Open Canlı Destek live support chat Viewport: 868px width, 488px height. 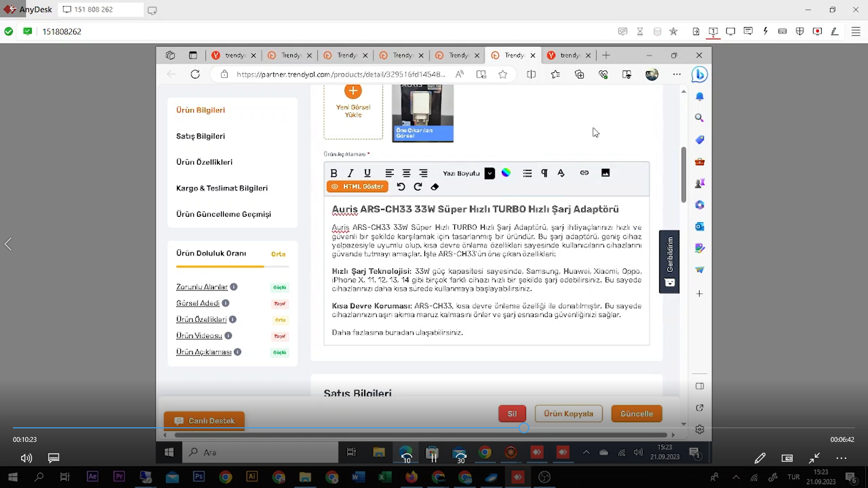205,421
